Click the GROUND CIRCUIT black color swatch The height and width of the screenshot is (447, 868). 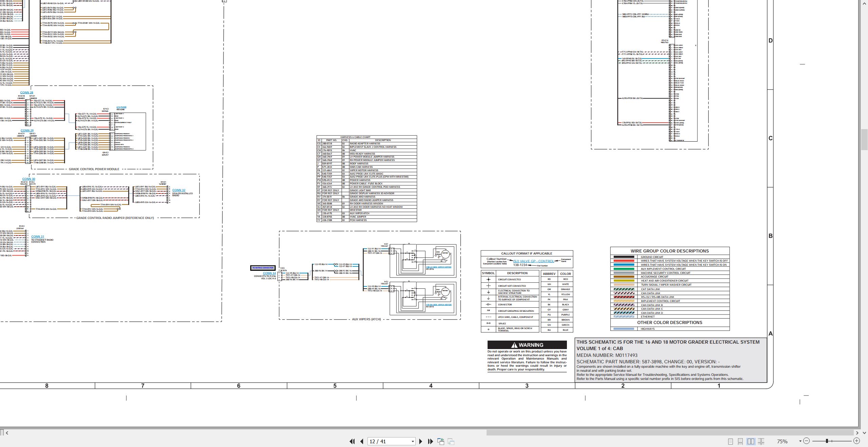click(x=624, y=257)
